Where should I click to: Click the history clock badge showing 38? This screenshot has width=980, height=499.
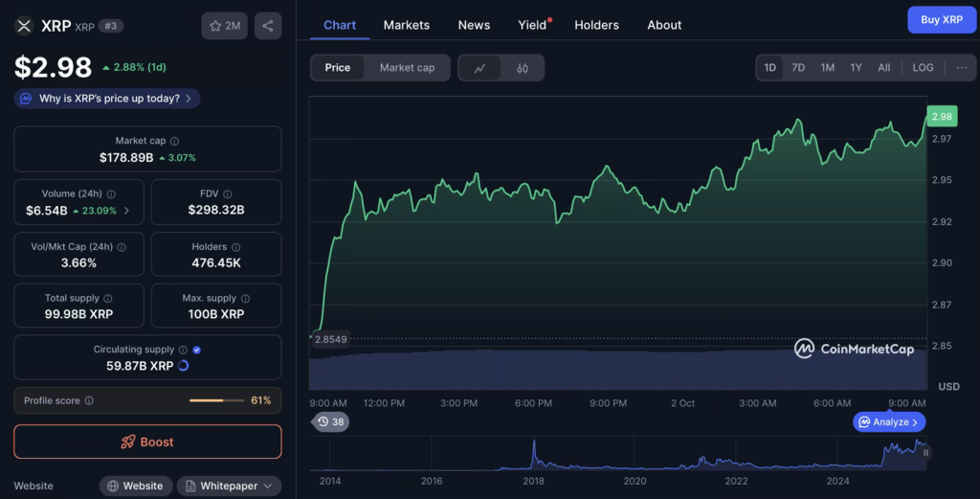tap(330, 421)
